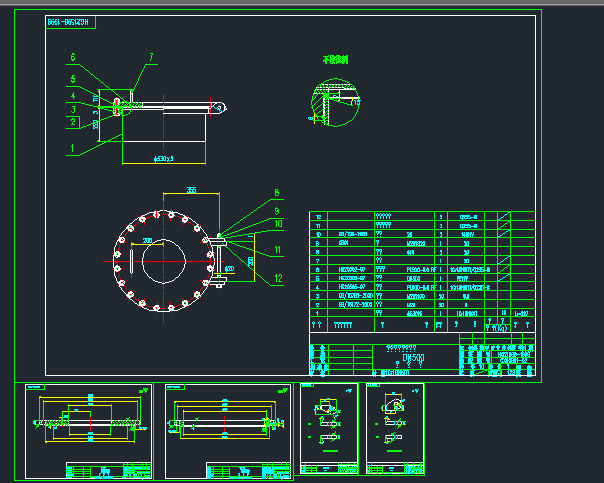Open the first drawing sheet thumbnail at bottom-left
The height and width of the screenshot is (483, 604).
point(88,428)
